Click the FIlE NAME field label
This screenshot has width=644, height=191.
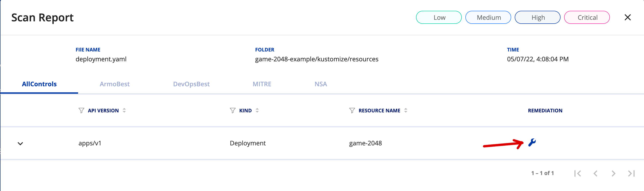[88, 50]
